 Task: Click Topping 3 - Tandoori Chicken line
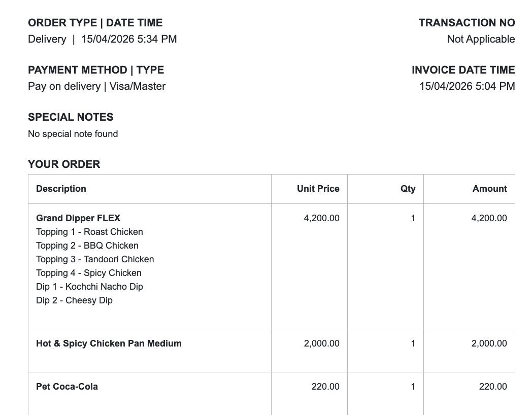tap(95, 259)
